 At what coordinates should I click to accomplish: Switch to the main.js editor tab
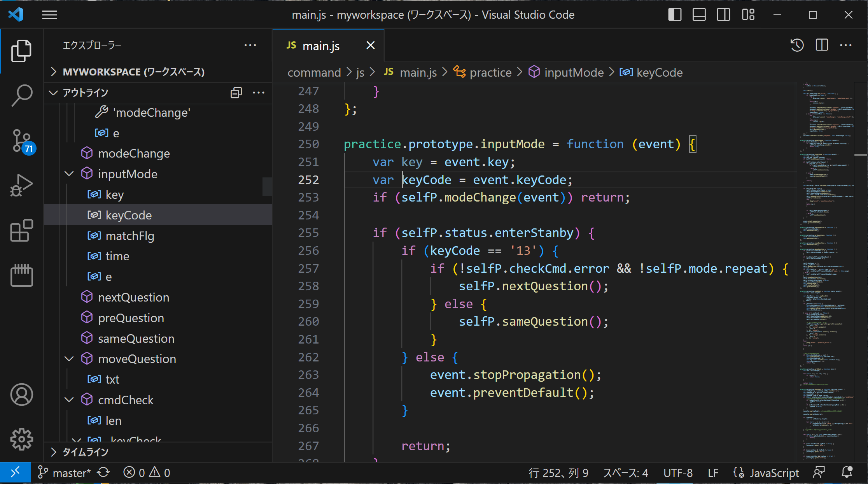[321, 46]
